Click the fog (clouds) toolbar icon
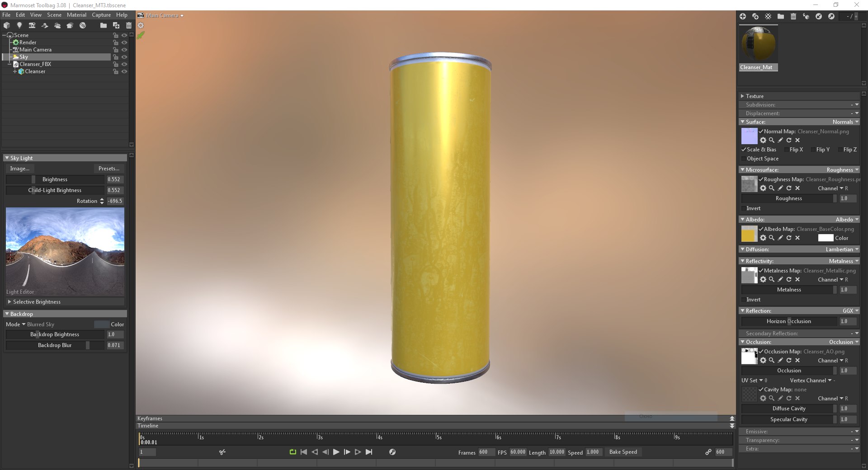 pyautogui.click(x=57, y=25)
